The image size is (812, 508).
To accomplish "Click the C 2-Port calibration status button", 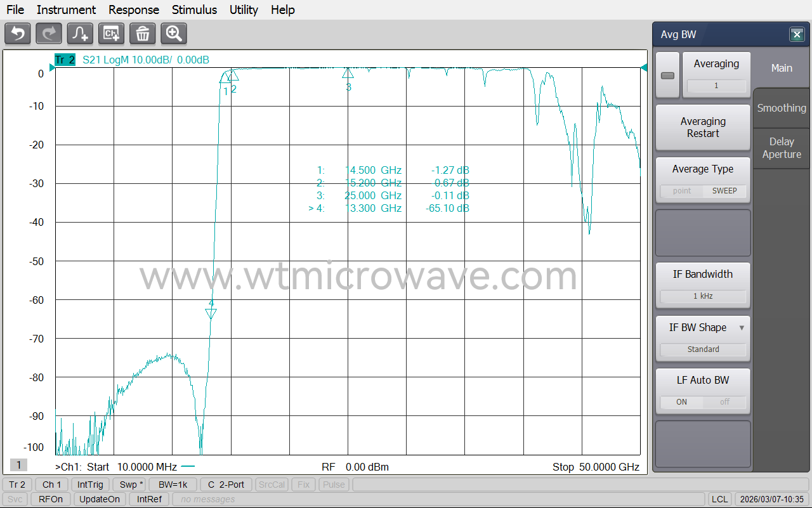I will click(x=226, y=485).
